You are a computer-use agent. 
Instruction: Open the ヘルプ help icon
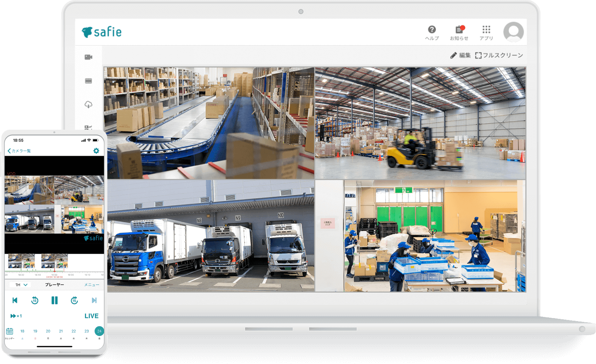pos(432,32)
